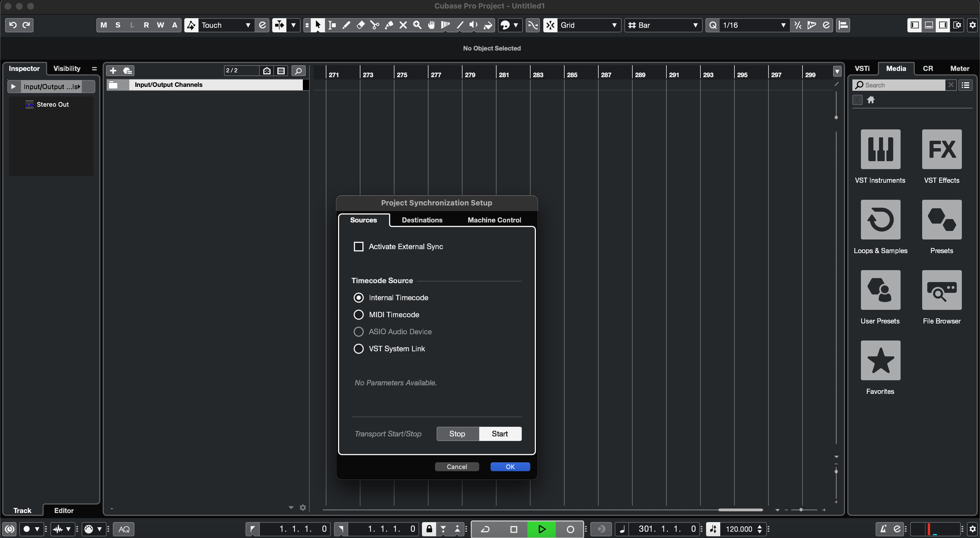Select the Mute X tool
The image size is (980, 538).
tap(403, 25)
